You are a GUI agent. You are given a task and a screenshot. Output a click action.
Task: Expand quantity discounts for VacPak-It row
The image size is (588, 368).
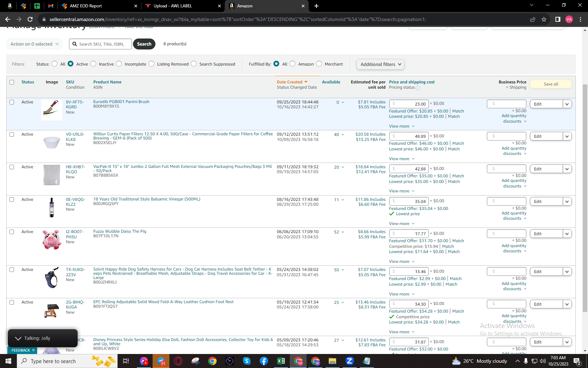[514, 183]
